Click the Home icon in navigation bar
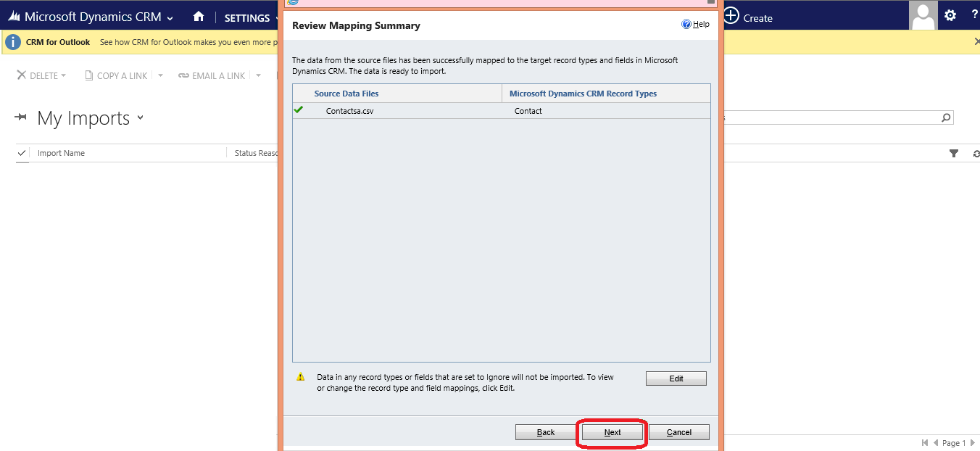 [199, 17]
